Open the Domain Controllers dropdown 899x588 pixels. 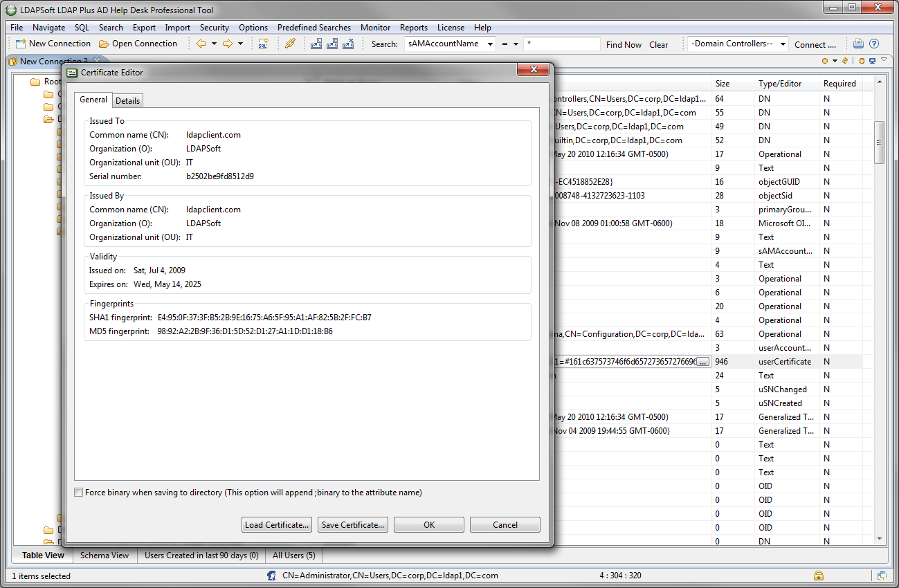(738, 44)
